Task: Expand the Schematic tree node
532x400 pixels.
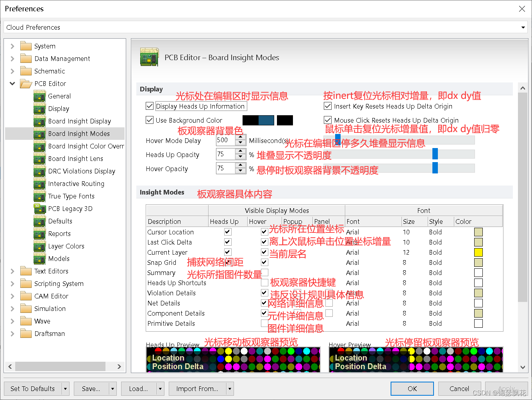Action: (12, 71)
